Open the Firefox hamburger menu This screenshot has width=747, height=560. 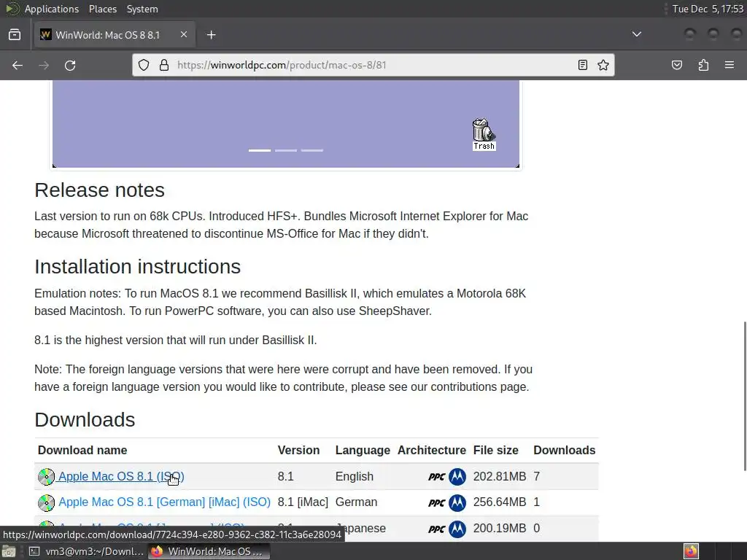(729, 65)
